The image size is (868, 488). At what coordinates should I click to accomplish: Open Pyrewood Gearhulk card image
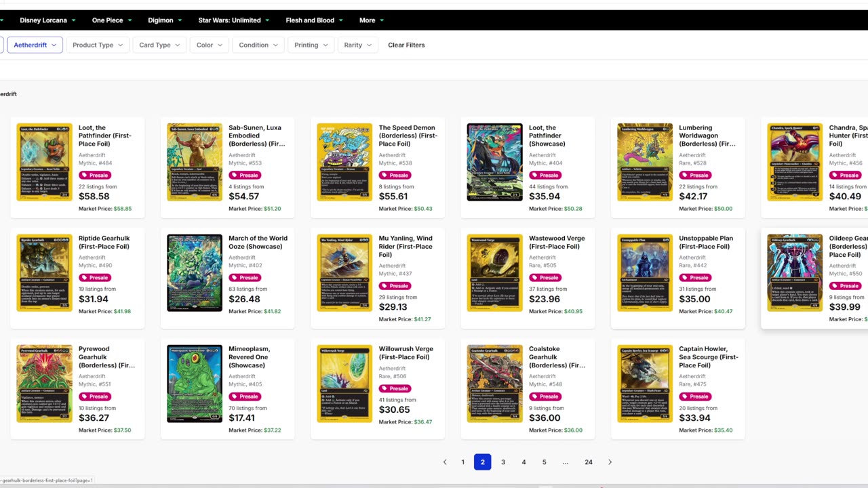44,384
